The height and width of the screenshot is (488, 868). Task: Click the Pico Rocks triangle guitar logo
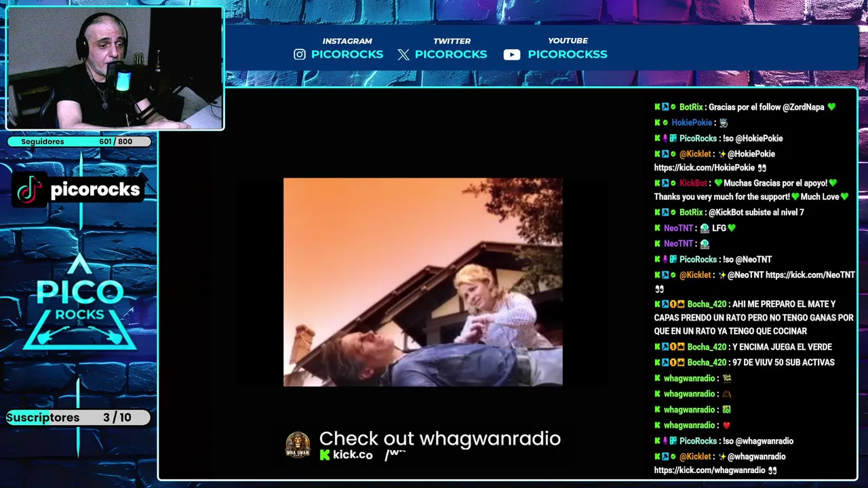80,302
